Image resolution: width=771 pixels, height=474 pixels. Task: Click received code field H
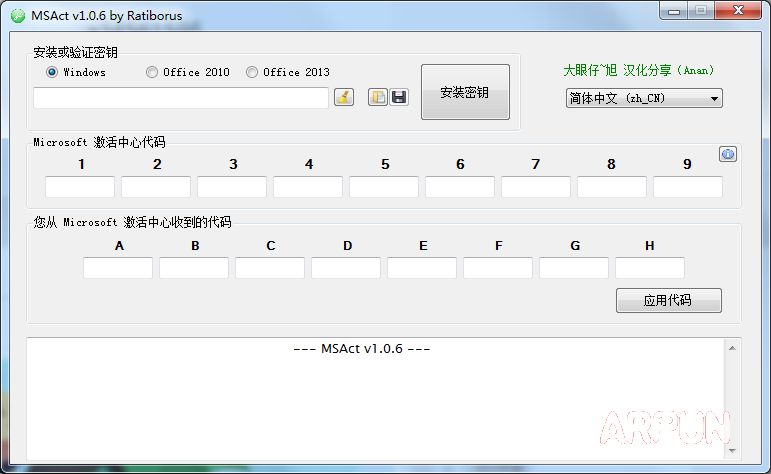650,268
